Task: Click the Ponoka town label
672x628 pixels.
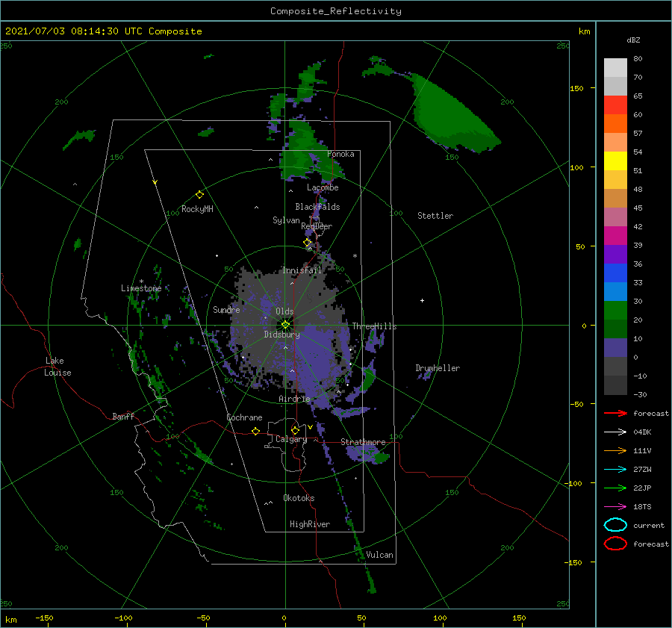Action: pos(340,154)
